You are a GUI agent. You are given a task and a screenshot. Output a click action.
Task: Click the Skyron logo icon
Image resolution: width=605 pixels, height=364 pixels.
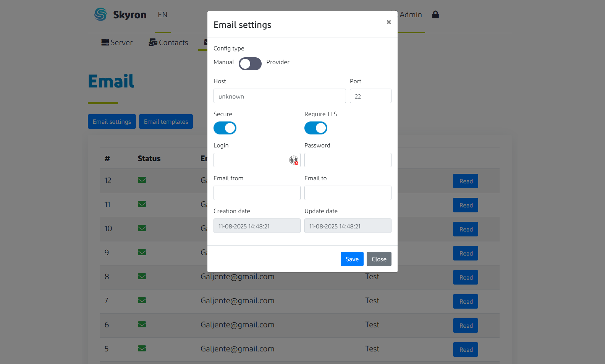pyautogui.click(x=100, y=15)
